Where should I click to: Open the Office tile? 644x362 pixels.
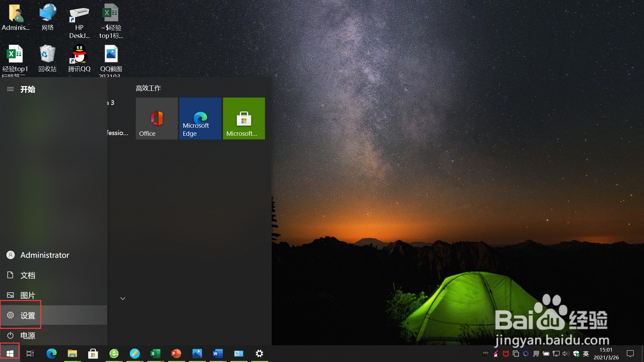click(157, 118)
